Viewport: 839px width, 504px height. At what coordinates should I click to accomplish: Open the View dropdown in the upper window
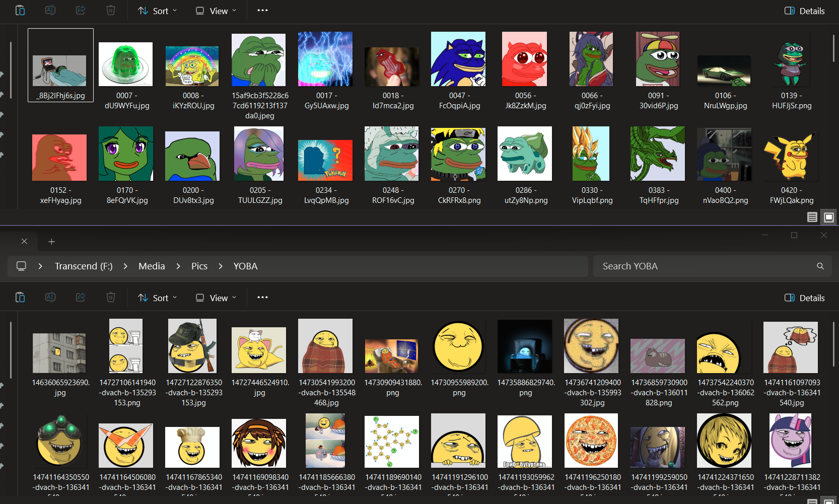click(216, 11)
